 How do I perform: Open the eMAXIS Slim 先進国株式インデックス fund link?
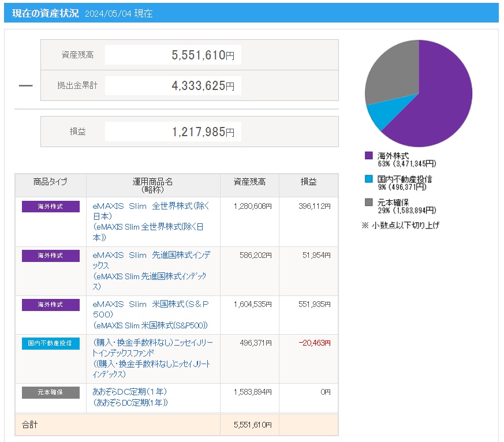151,255
